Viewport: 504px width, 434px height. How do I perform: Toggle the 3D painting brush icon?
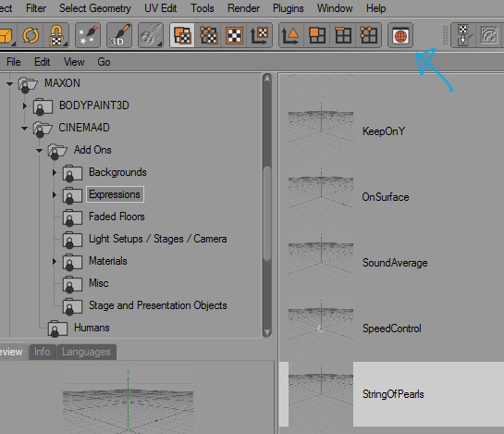pos(119,35)
